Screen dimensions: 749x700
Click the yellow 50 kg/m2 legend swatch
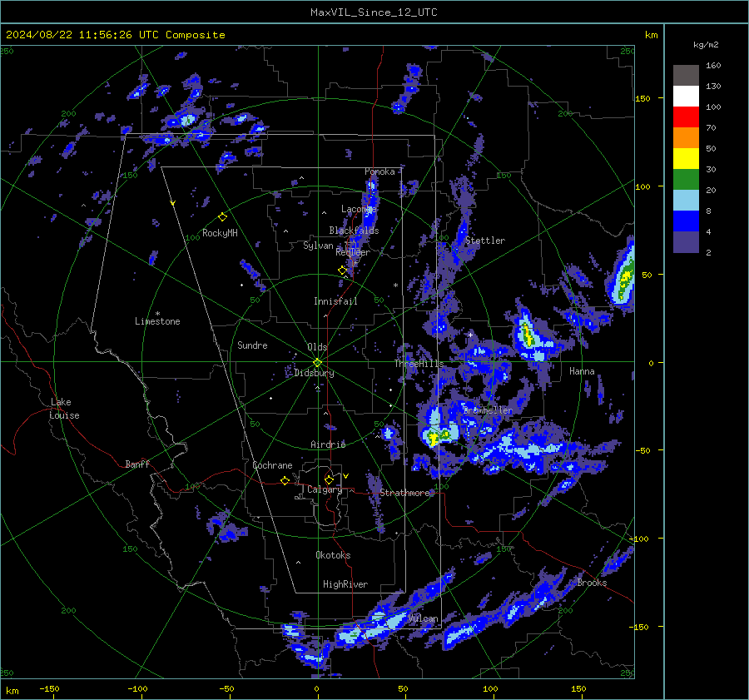[686, 159]
